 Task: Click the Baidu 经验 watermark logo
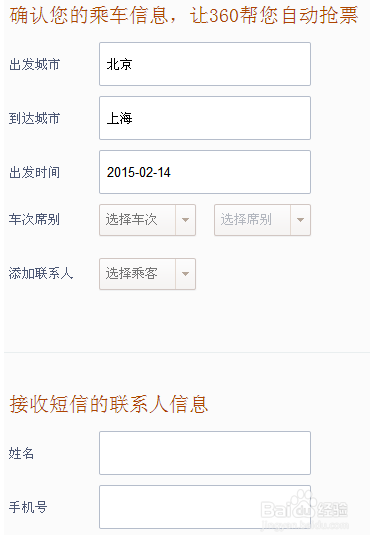pos(304,510)
